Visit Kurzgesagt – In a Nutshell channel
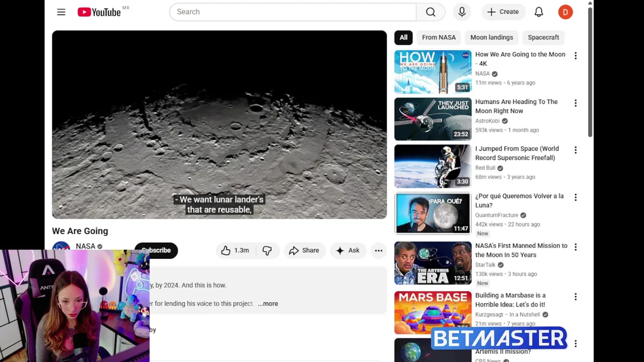This screenshot has width=644, height=362. point(508,315)
